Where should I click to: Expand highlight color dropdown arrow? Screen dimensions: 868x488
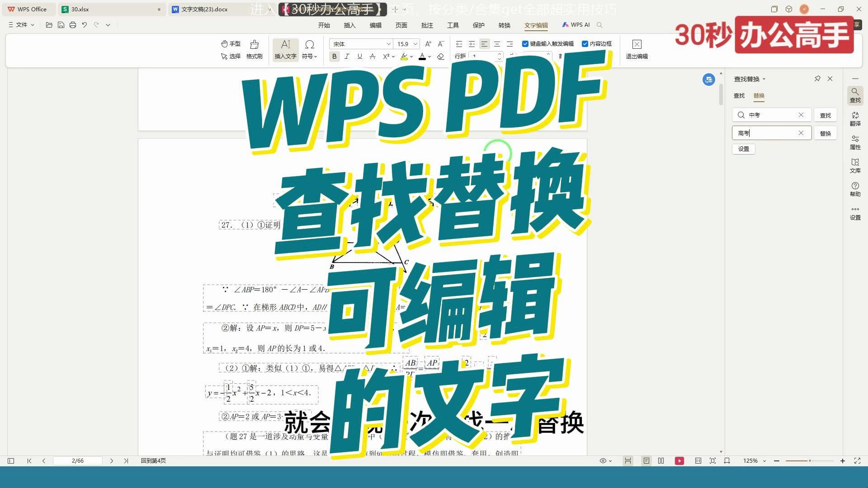coord(411,56)
